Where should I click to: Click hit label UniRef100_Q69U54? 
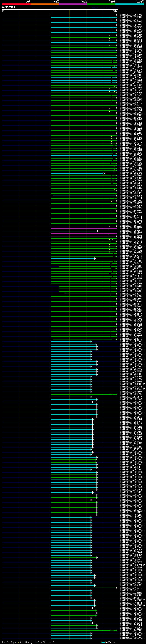131,110
